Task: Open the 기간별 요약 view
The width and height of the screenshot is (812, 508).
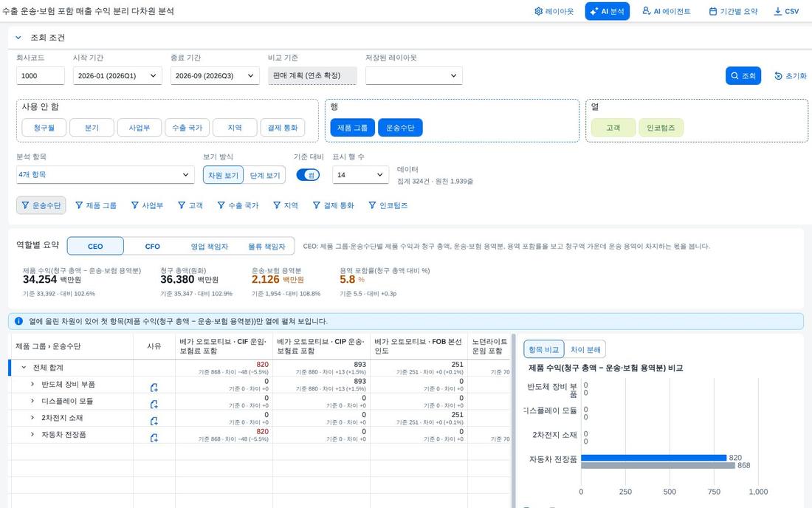Action: (733, 11)
